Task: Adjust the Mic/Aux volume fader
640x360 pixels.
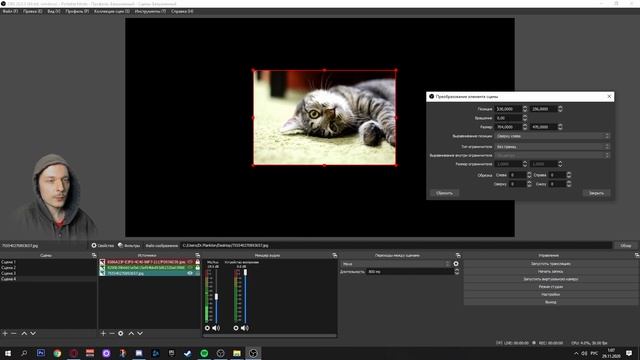Action: click(216, 296)
